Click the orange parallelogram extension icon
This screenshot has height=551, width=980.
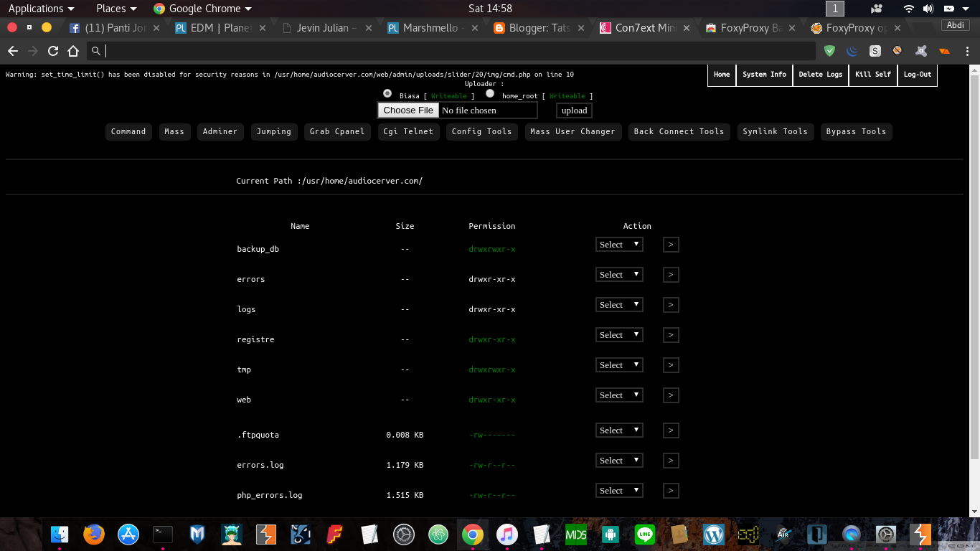[944, 51]
